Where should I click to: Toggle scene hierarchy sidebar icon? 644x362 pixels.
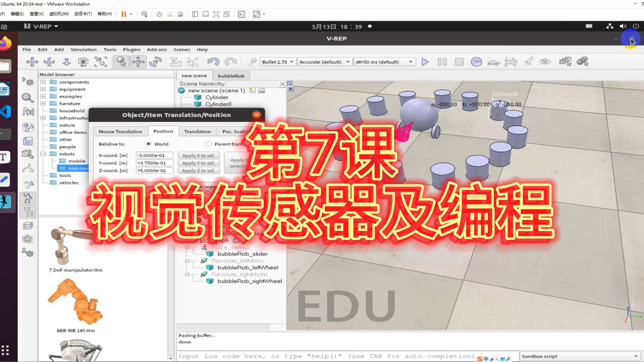point(28,212)
